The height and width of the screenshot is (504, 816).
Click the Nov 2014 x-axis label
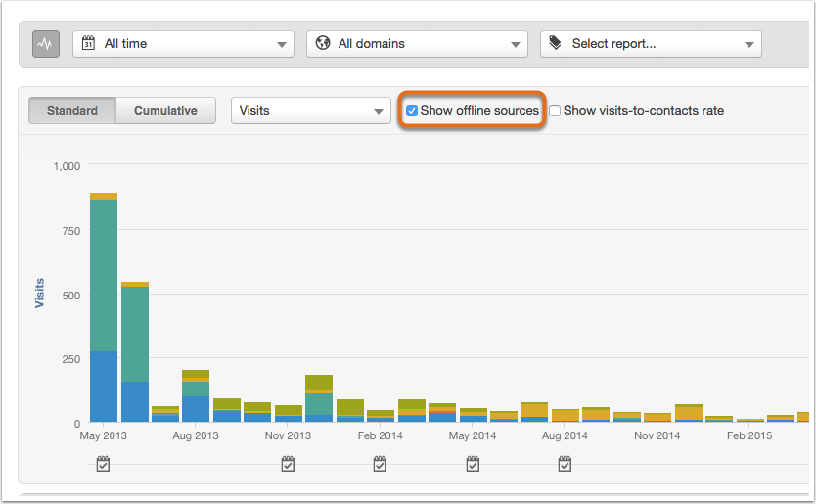coord(657,435)
